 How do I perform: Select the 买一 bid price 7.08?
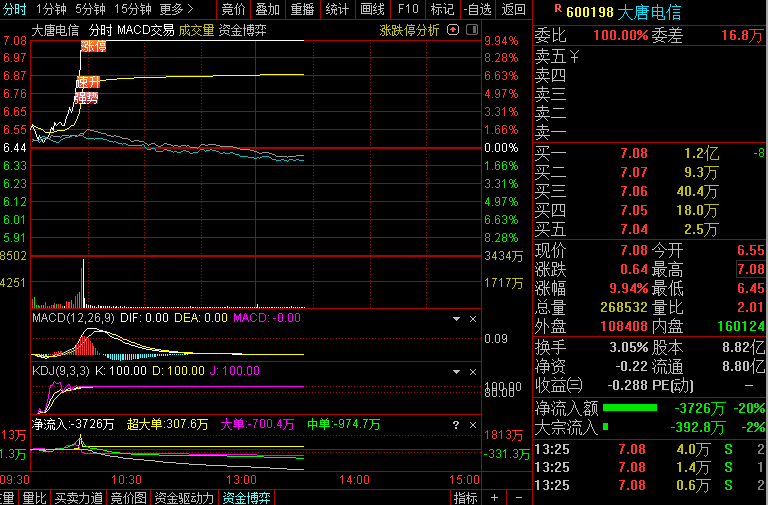tap(634, 153)
